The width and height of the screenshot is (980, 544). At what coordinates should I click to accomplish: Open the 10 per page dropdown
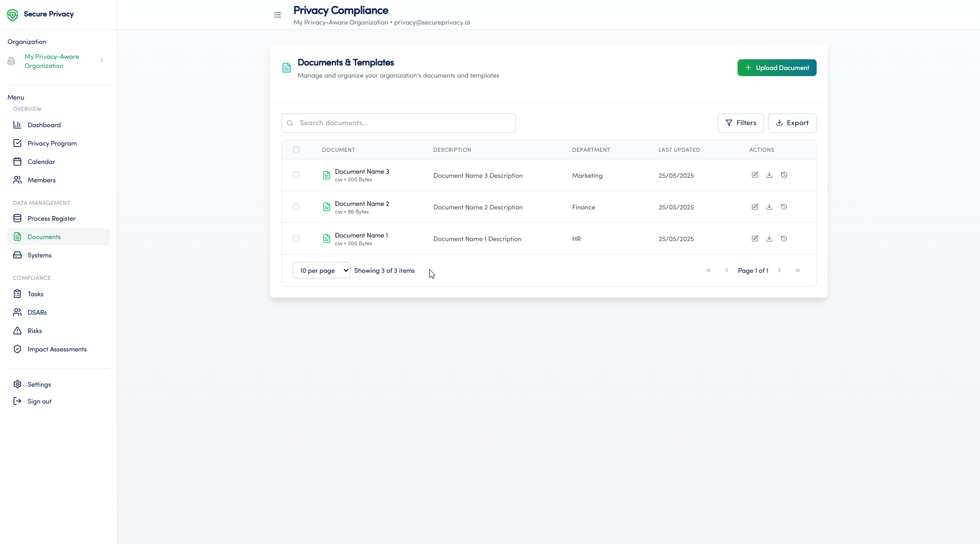pyautogui.click(x=321, y=270)
